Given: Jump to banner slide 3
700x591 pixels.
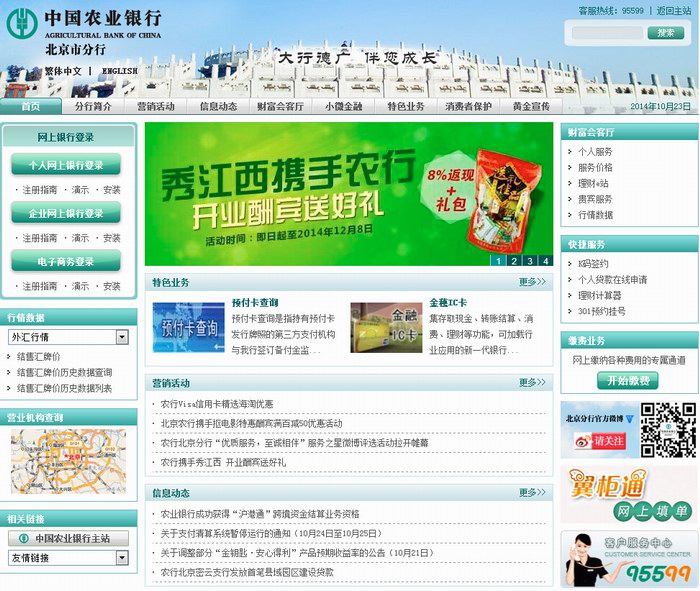Looking at the screenshot, I should (529, 261).
